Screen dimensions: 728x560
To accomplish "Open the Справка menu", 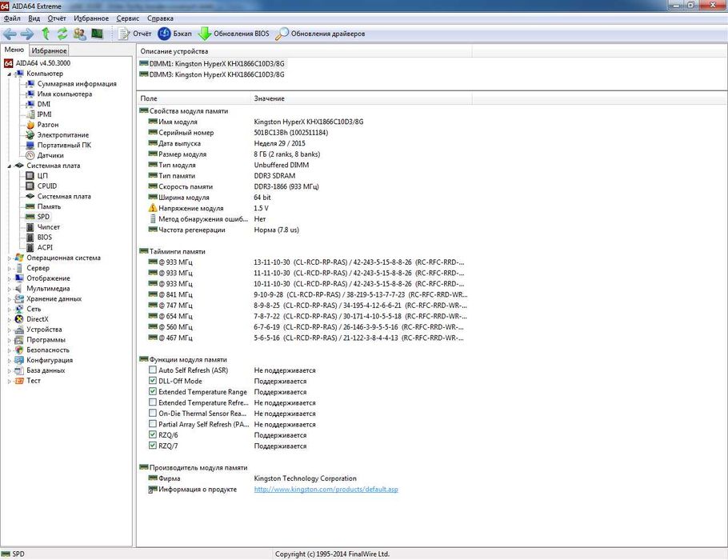I will point(160,18).
